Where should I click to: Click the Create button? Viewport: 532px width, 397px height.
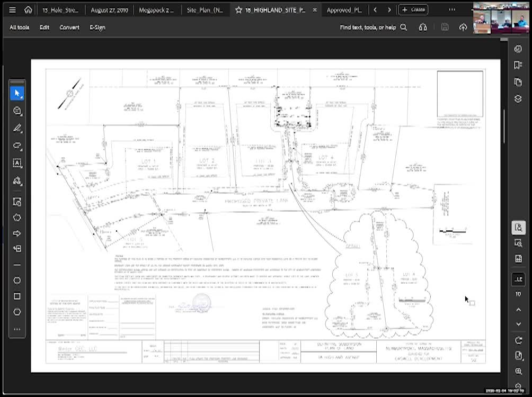(413, 9)
